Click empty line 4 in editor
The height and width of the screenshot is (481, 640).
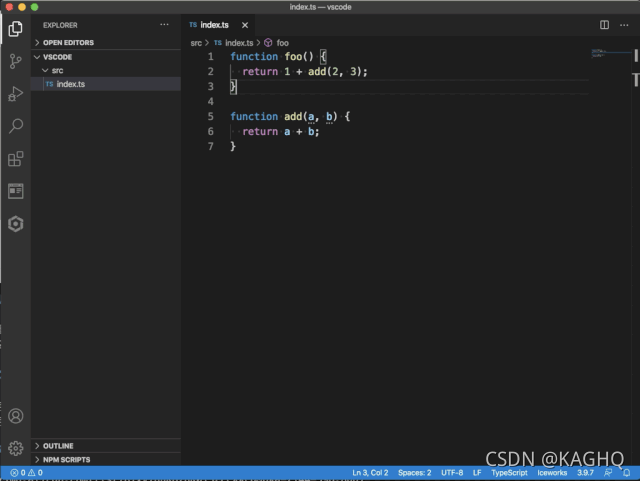tap(408, 101)
